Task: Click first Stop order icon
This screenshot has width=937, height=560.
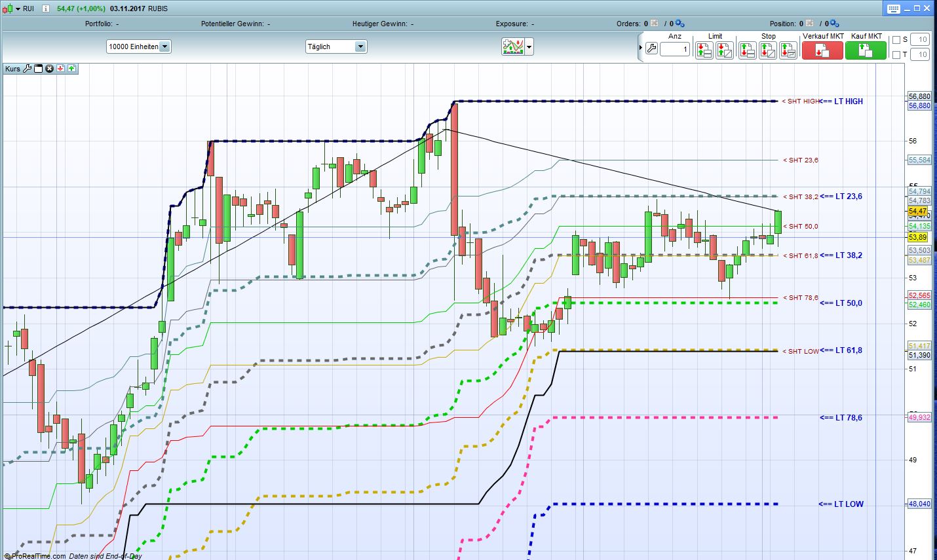Action: pos(748,50)
